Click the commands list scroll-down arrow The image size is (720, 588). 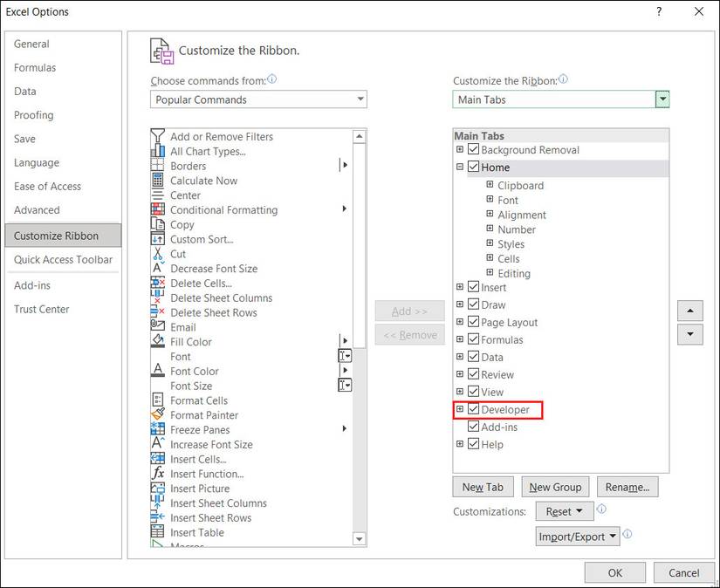(x=359, y=539)
